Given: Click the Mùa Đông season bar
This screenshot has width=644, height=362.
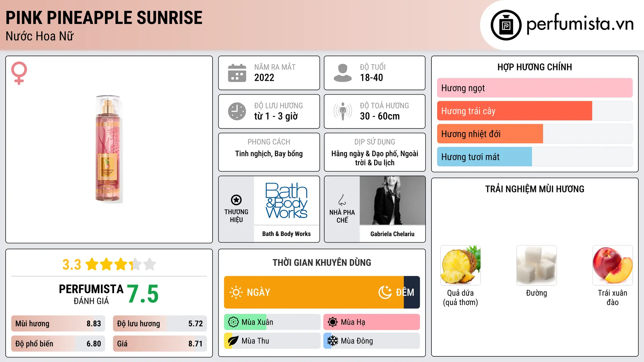Looking at the screenshot, I should pos(372,341).
